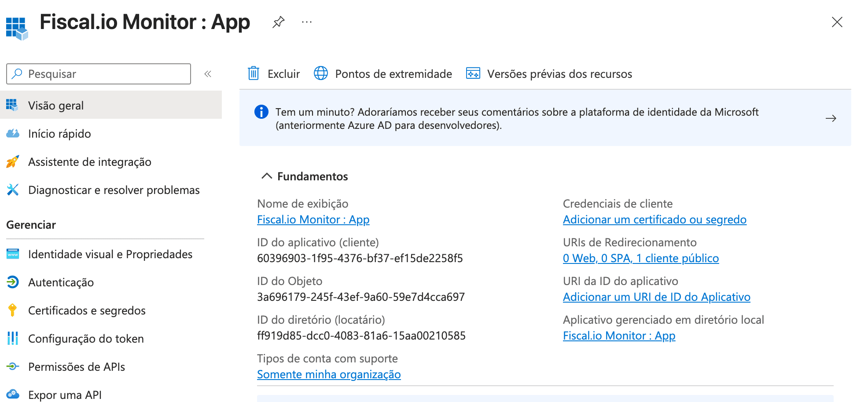The image size is (868, 402).
Task: Click the ID do diretório (locatário) label
Action: point(321,320)
